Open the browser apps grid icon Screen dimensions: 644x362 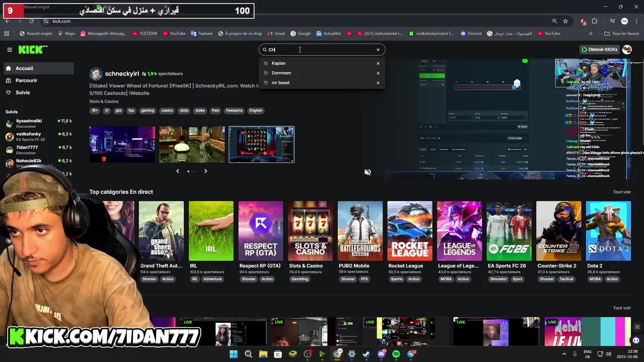coord(7,34)
